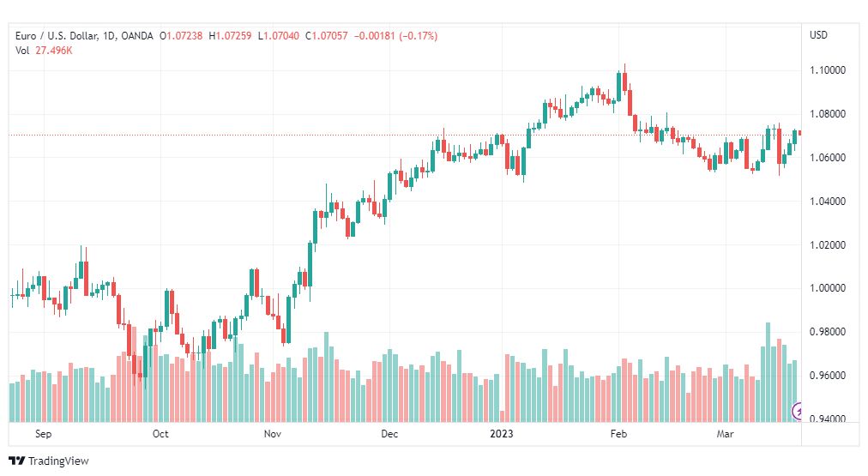Click the -0.00181 (-0.17%) change value
Screen dimensions: 868x476
pyautogui.click(x=395, y=36)
